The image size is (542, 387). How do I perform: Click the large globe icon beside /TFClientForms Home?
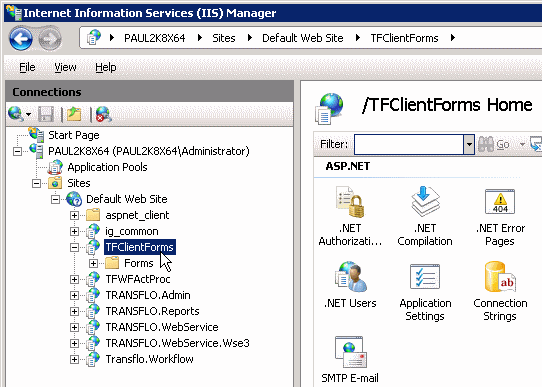click(x=330, y=108)
